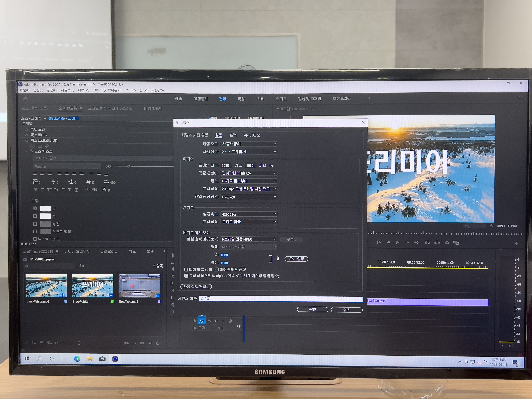Viewport: 532px width, 399px height.
Task: Click the Export Frame camera icon
Action: [x=447, y=243]
